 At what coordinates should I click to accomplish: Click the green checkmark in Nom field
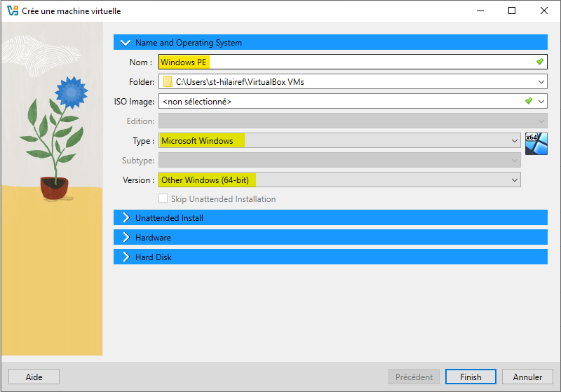(539, 62)
